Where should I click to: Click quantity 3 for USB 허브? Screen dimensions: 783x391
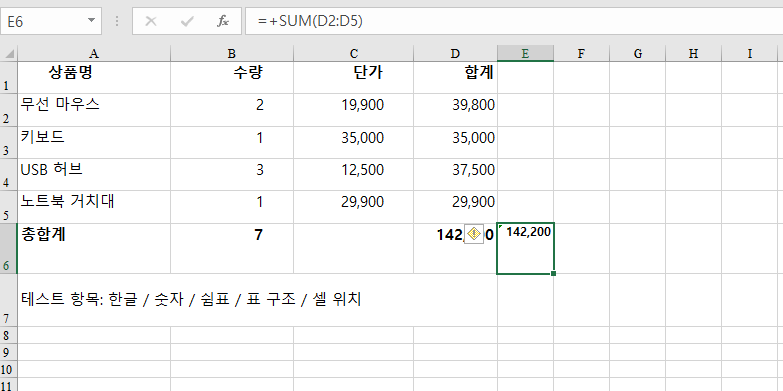pos(232,174)
